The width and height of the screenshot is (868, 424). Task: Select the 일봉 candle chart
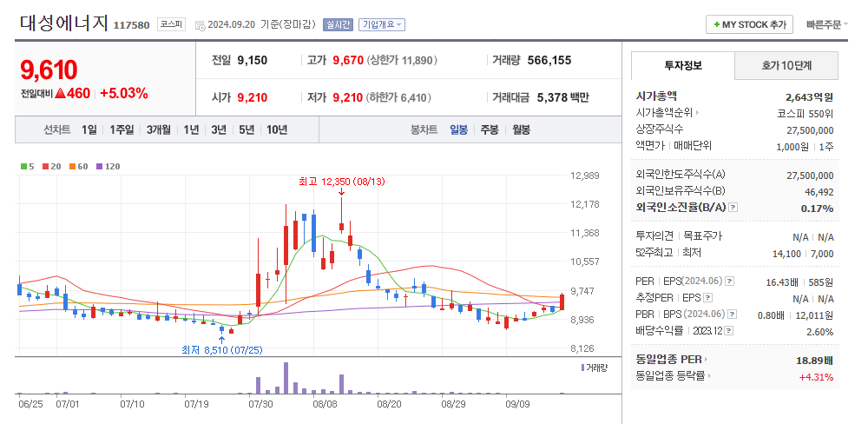pos(459,129)
